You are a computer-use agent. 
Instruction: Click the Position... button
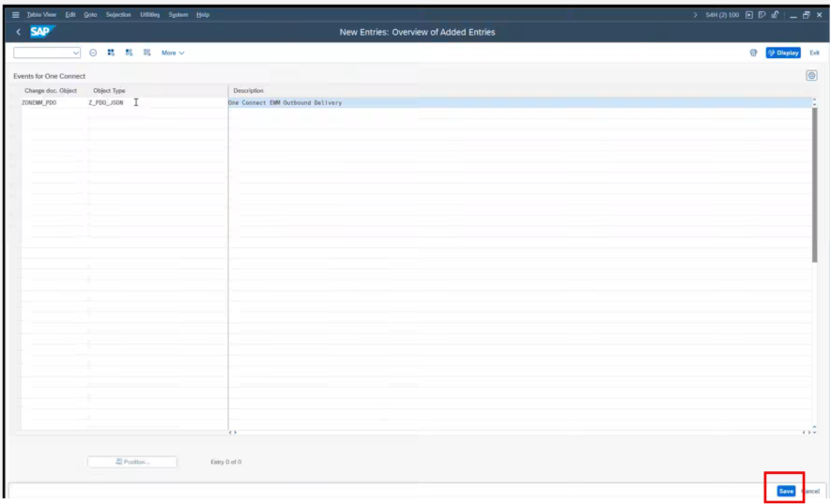pos(132,462)
